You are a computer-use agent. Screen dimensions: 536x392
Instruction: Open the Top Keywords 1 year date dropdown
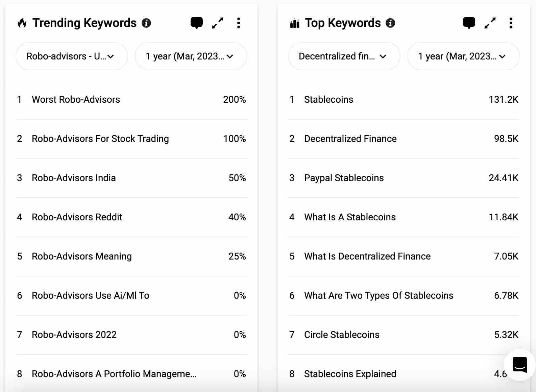pos(463,56)
